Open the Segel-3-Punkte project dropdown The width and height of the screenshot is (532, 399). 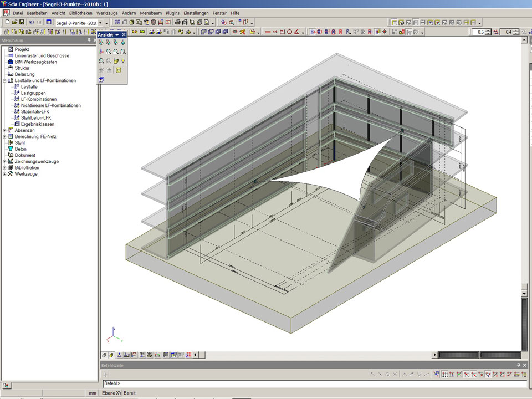tap(100, 23)
